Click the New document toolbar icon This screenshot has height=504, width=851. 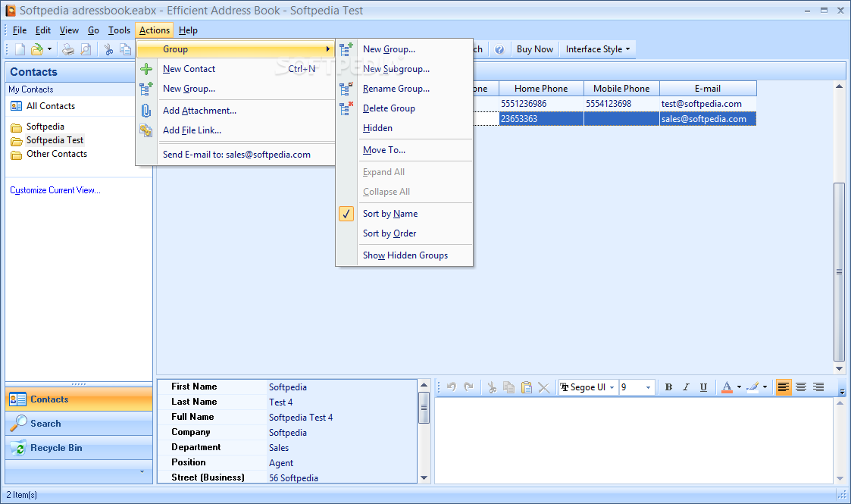coord(20,49)
